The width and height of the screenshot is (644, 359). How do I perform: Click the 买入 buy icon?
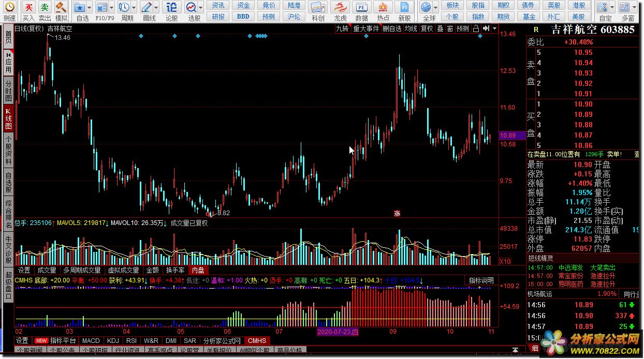pyautogui.click(x=28, y=7)
